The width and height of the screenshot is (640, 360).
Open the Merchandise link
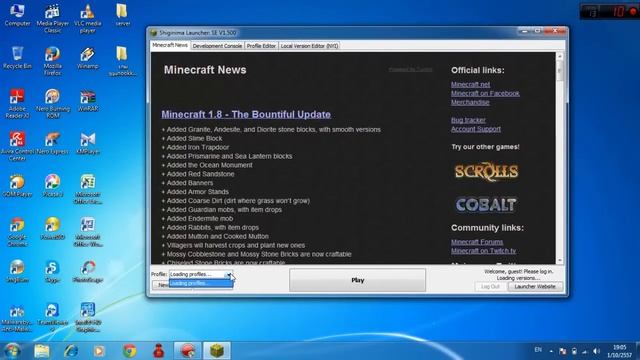(x=470, y=102)
